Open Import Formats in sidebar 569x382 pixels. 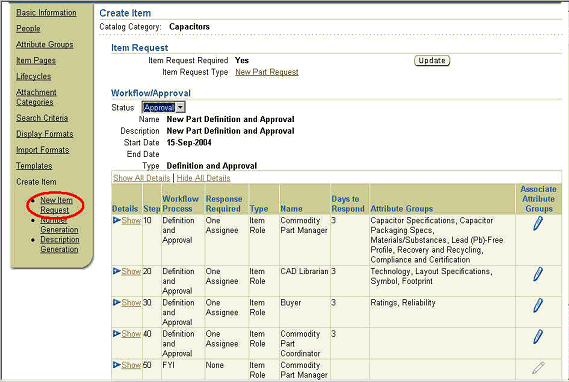[x=42, y=150]
